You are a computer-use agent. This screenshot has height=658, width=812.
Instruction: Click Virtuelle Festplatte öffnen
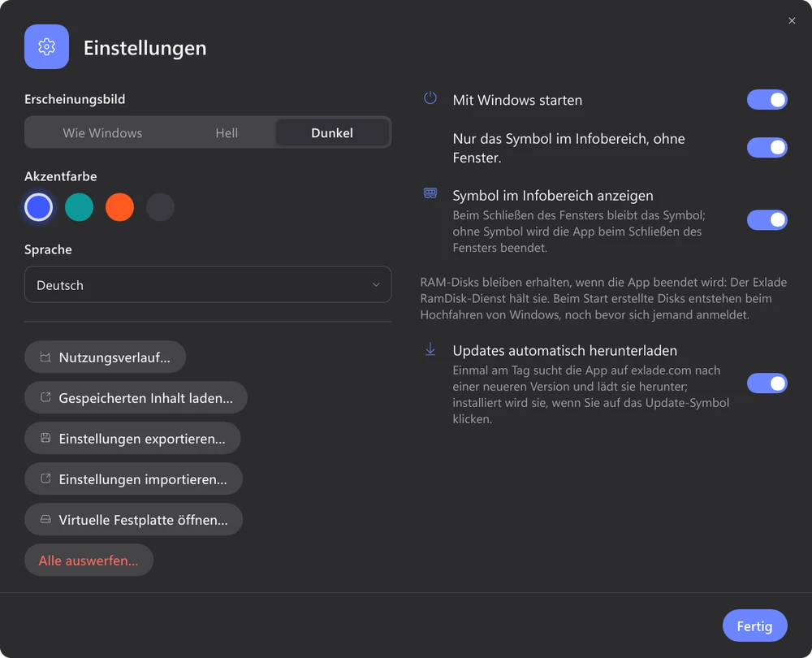134,519
